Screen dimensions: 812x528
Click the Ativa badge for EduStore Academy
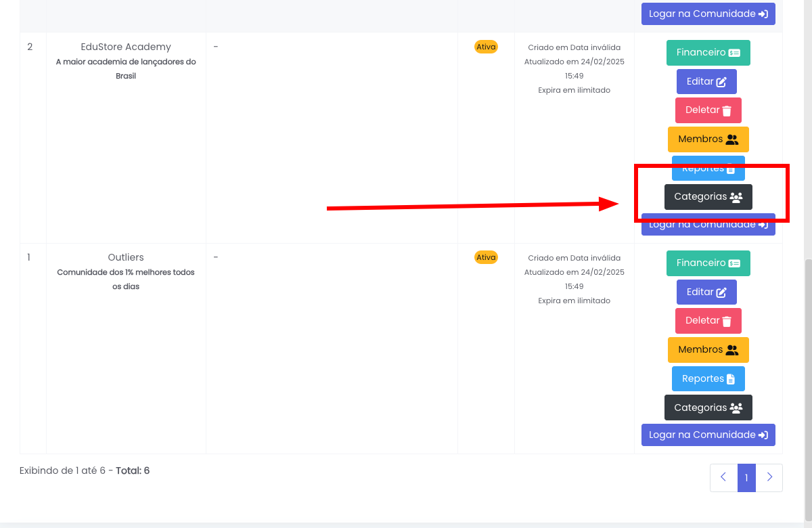(x=486, y=47)
